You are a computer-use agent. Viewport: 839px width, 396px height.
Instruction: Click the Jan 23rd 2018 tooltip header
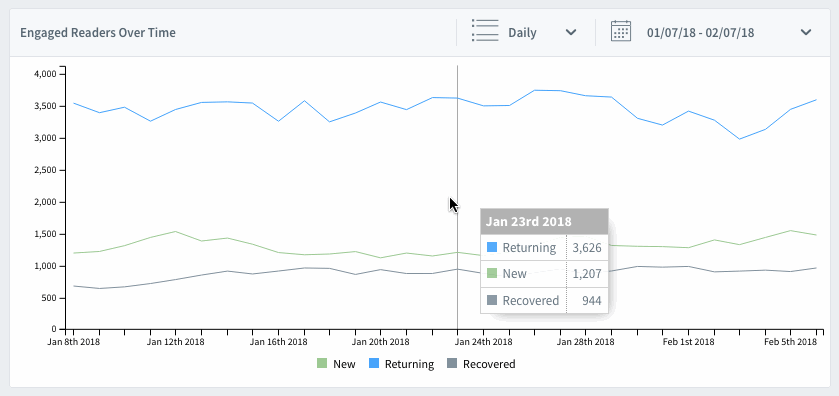click(544, 222)
